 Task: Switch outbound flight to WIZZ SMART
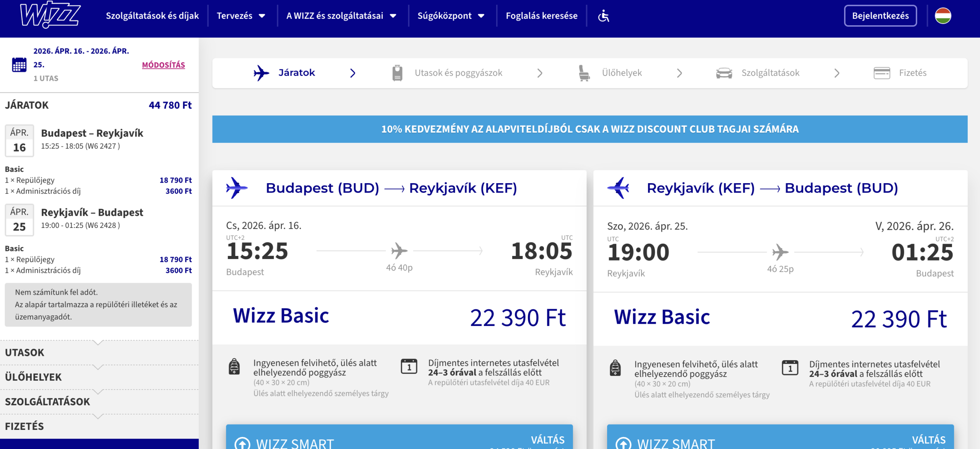399,440
